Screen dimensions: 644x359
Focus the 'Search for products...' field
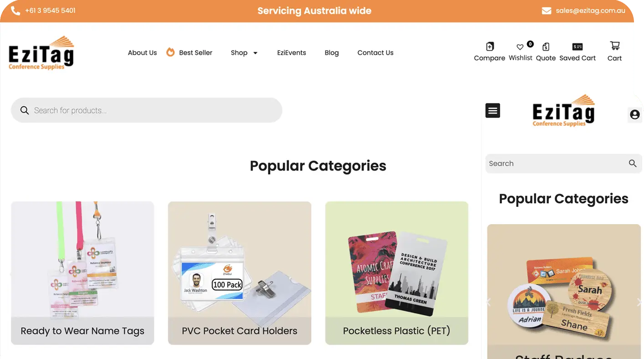(x=147, y=110)
